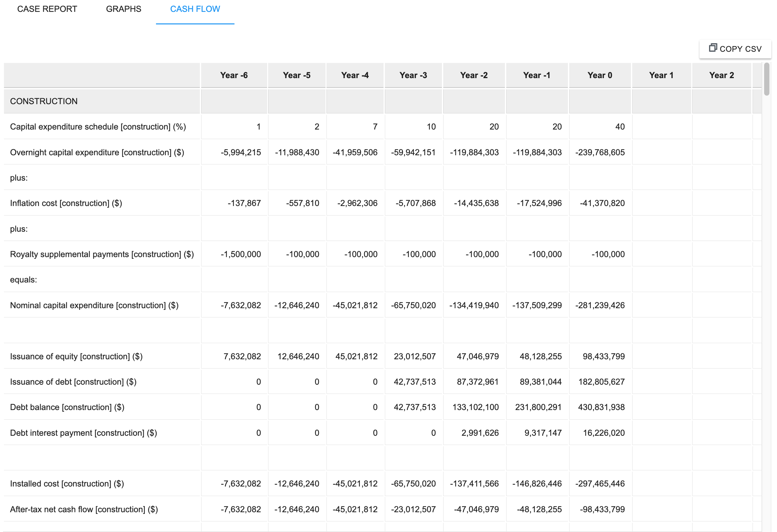Screen dimensions: 777x532
Task: Click the 430,831,938 debt balance cell
Action: coord(601,407)
